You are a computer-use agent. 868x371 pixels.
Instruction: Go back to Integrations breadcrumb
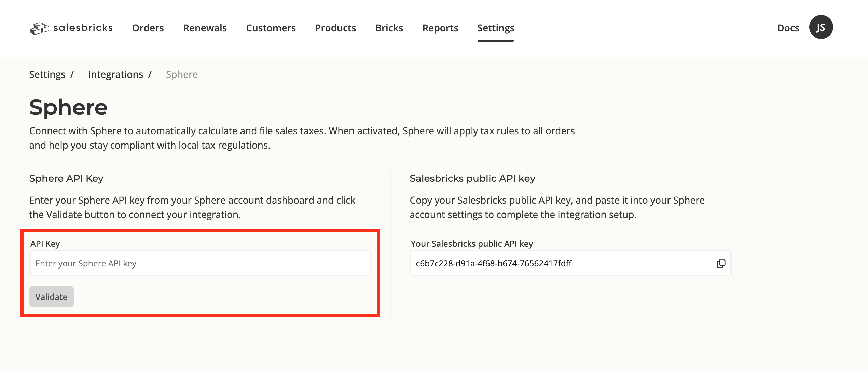[x=115, y=74]
